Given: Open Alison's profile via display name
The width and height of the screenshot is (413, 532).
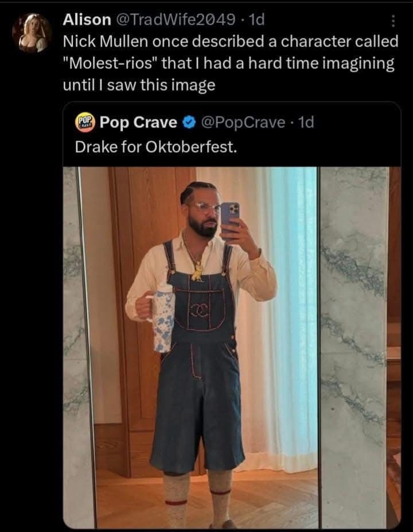Looking at the screenshot, I should tap(87, 20).
